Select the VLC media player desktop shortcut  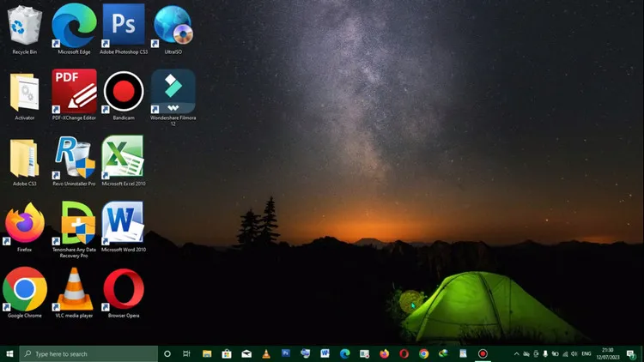tap(74, 293)
